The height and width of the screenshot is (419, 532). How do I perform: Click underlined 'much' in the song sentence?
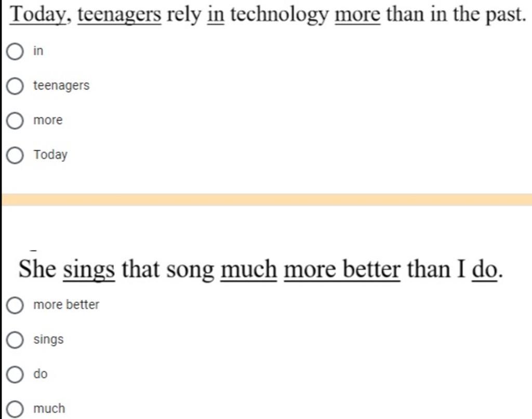pyautogui.click(x=249, y=269)
